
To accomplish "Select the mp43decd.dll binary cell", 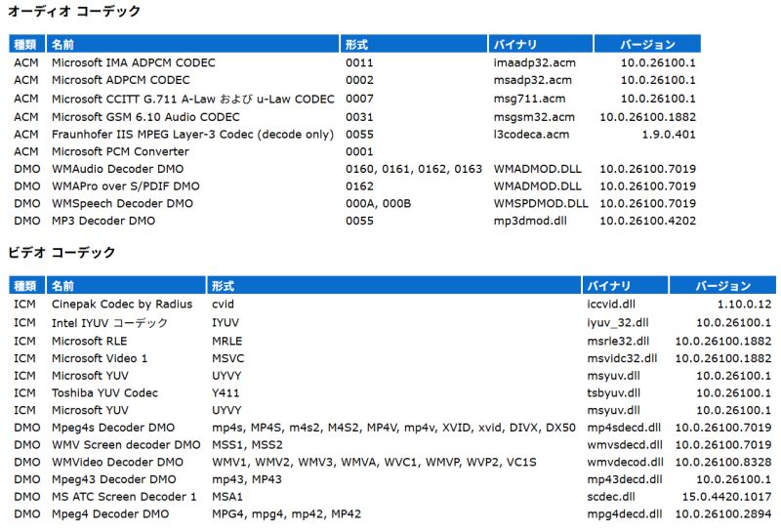I will pyautogui.click(x=625, y=479).
